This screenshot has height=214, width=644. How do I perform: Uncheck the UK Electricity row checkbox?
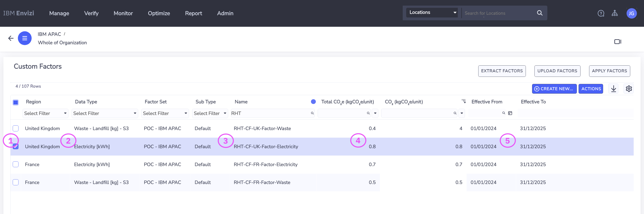(x=15, y=147)
